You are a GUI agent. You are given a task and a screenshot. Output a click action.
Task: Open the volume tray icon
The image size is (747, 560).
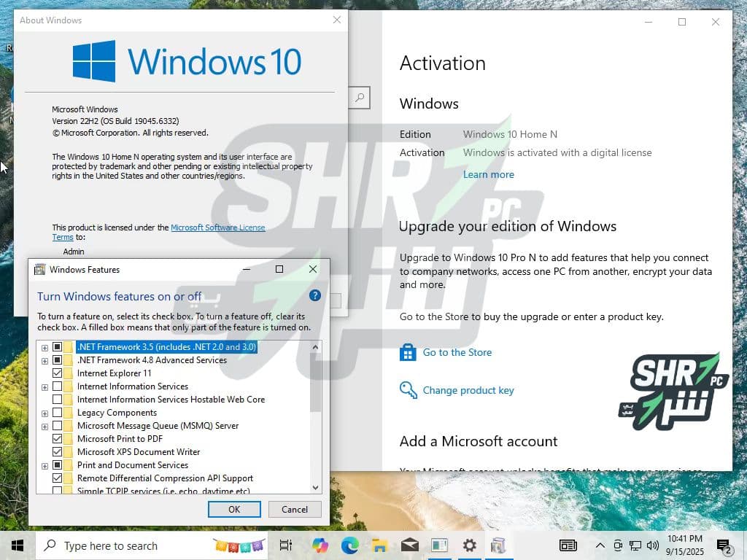(x=653, y=545)
